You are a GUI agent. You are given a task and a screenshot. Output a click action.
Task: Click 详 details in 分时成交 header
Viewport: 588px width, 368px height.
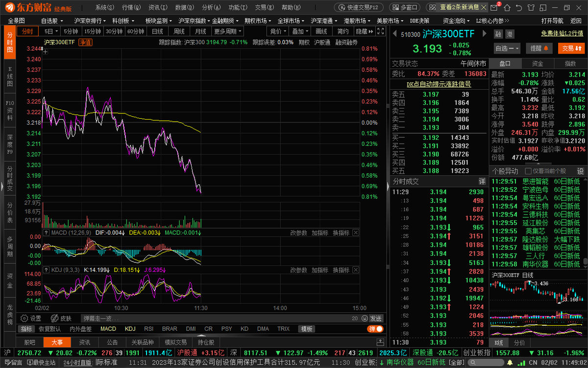click(x=482, y=181)
